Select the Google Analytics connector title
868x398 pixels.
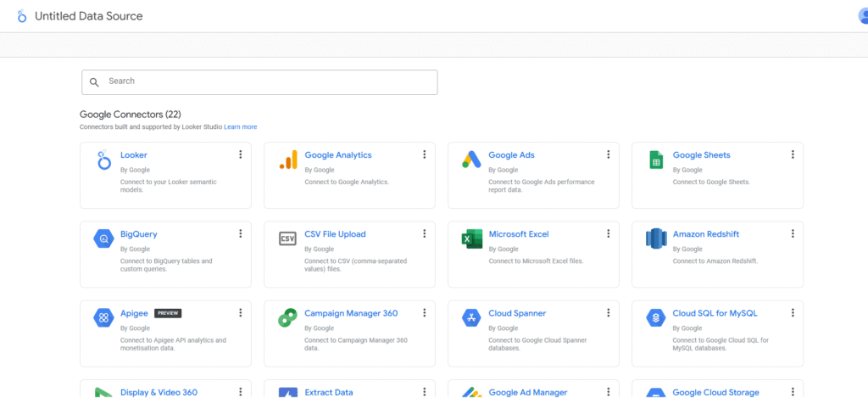pos(338,155)
